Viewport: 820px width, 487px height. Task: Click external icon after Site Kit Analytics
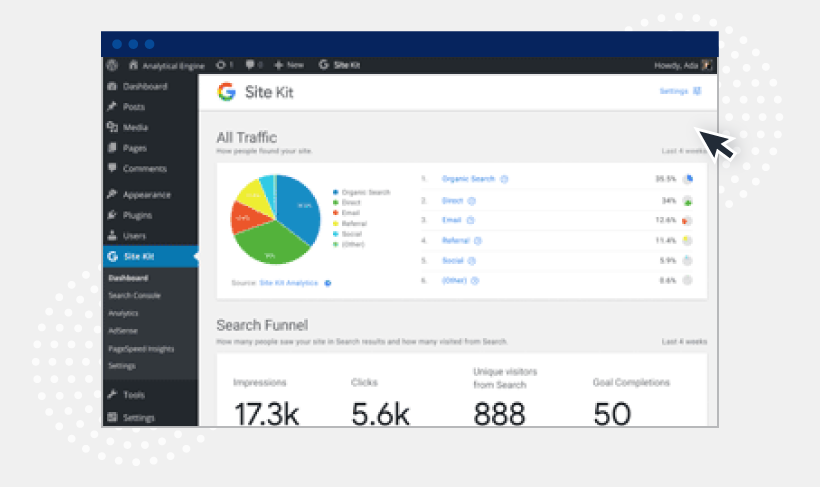tap(328, 283)
